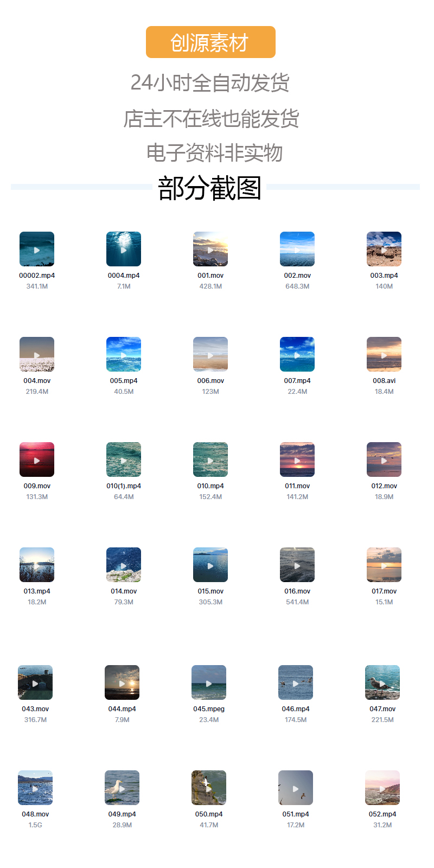
Task: Open the 014.mov video thumbnail
Action: point(124,565)
